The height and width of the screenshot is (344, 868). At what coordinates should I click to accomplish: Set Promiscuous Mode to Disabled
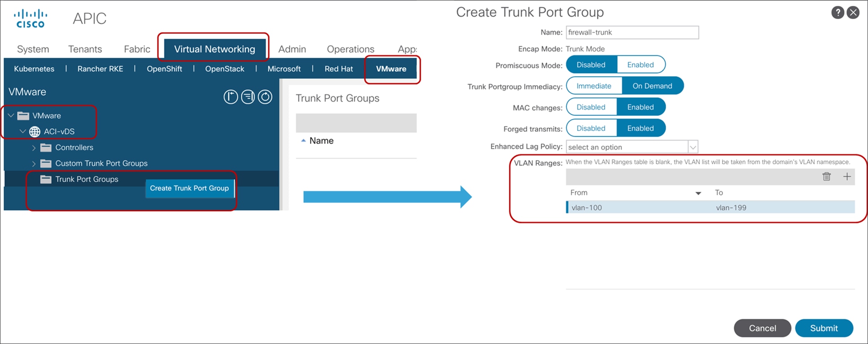tap(591, 65)
